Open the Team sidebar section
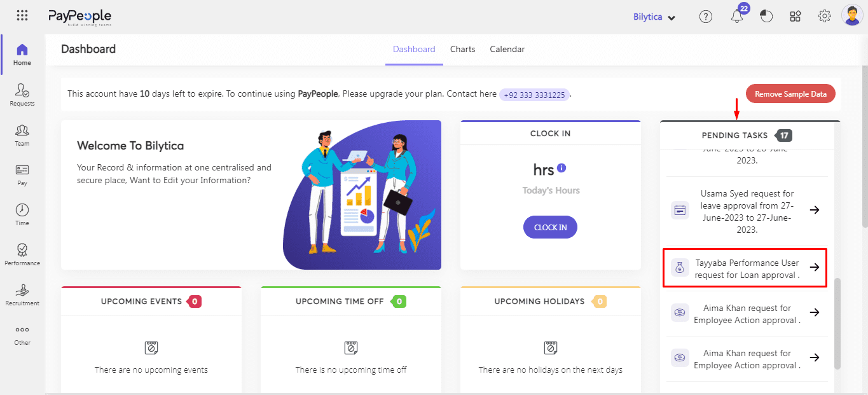Viewport: 868px width, 395px height. click(x=22, y=134)
